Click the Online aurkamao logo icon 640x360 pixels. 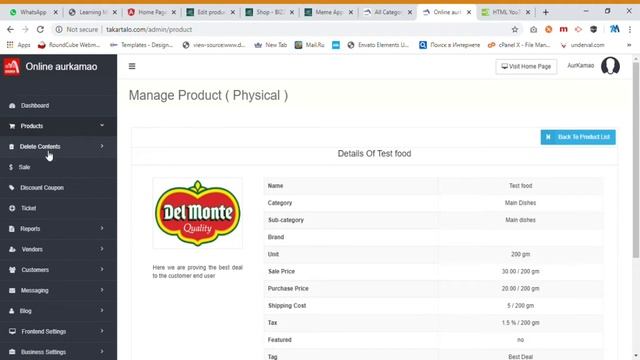tap(12, 67)
